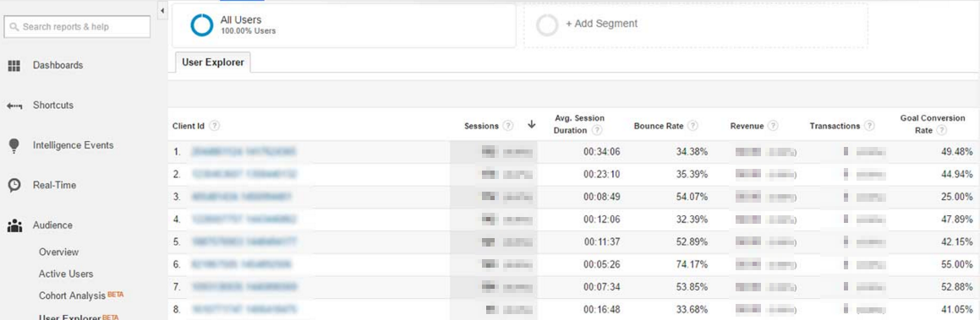980x320 pixels.
Task: Collapse the Audience section in the sidebar
Action: [x=52, y=225]
